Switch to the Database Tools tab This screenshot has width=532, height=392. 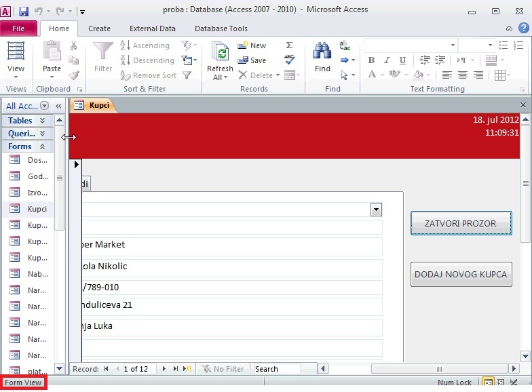[x=221, y=28]
